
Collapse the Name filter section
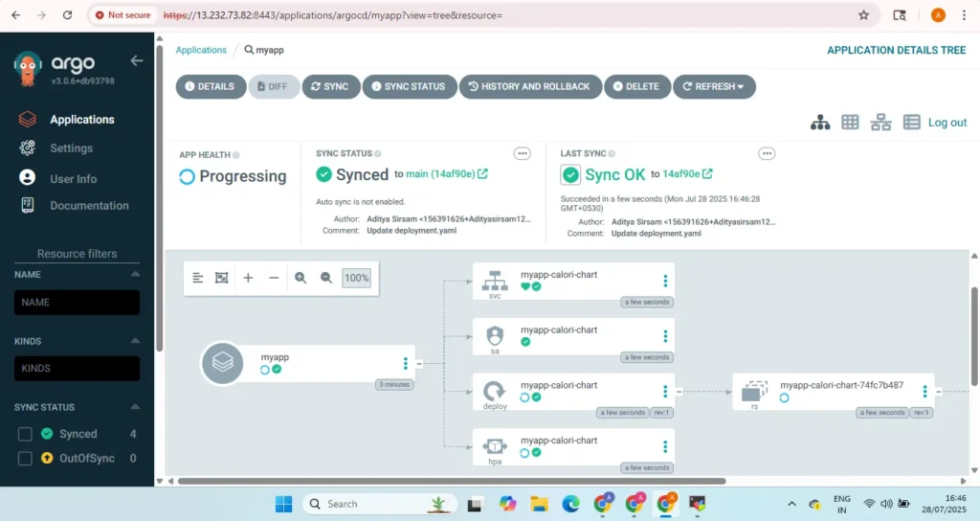coord(134,274)
